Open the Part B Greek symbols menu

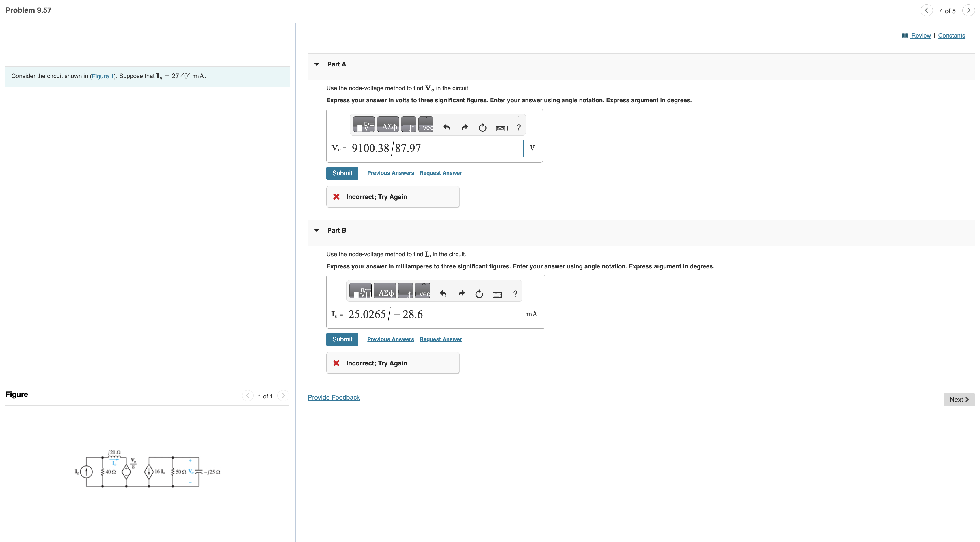coord(385,291)
